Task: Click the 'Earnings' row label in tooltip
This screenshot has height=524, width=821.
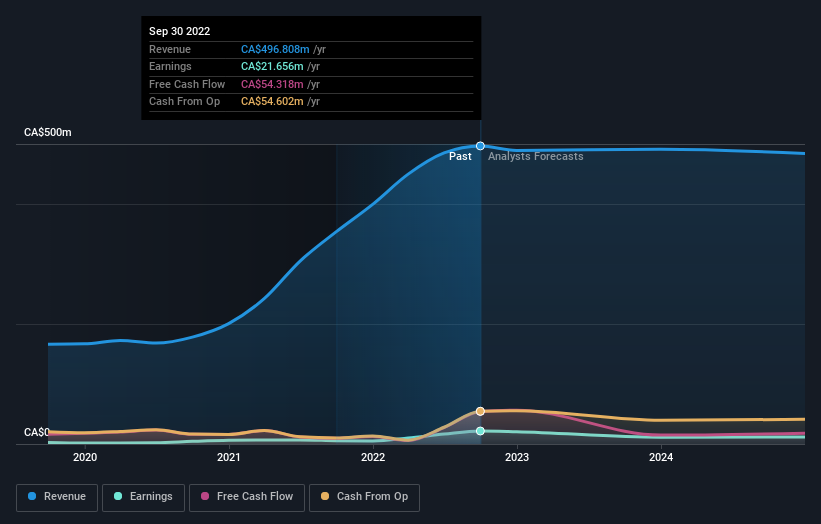Action: pos(170,66)
